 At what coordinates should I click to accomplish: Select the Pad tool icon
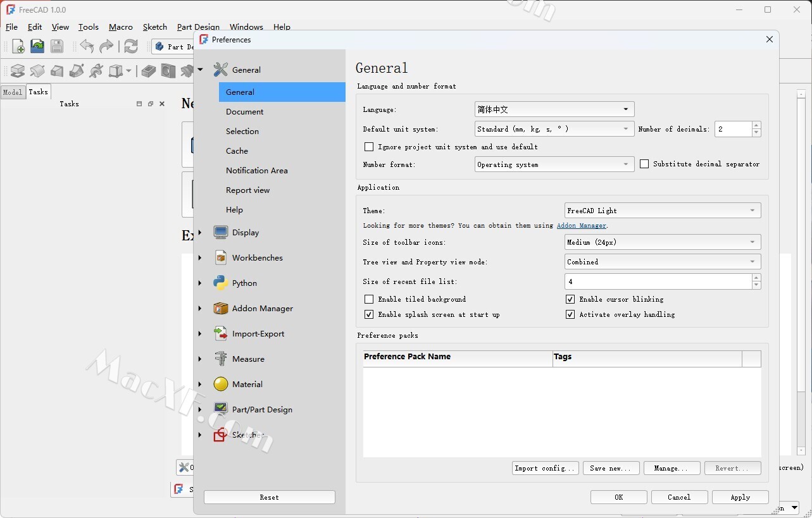pos(18,71)
